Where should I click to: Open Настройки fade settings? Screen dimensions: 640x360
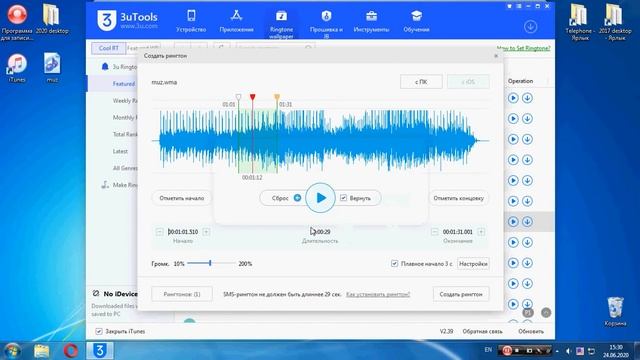pyautogui.click(x=473, y=264)
